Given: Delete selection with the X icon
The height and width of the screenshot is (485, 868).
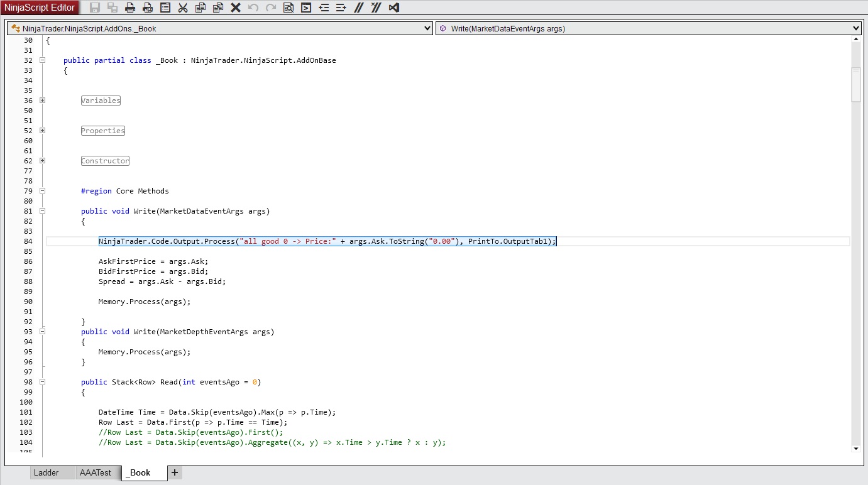Looking at the screenshot, I should (x=236, y=8).
